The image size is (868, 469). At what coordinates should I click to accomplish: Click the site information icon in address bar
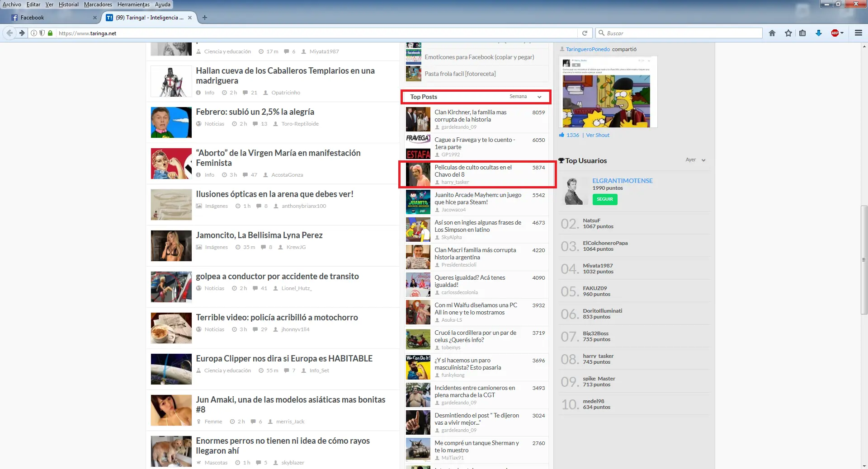pyautogui.click(x=33, y=33)
